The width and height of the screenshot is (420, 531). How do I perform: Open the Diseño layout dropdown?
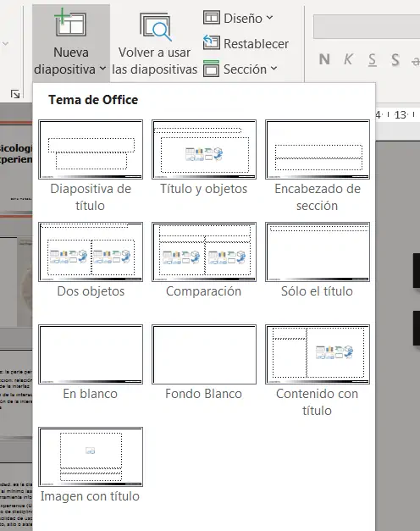(x=238, y=18)
